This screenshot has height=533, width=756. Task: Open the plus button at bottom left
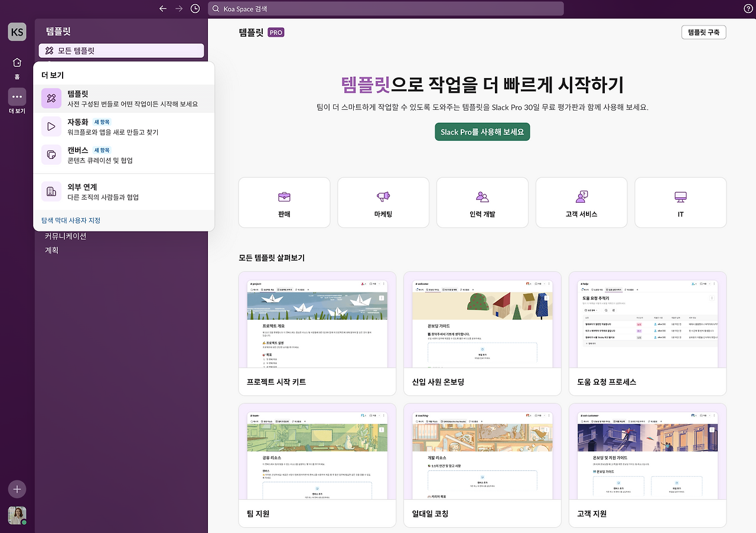17,489
